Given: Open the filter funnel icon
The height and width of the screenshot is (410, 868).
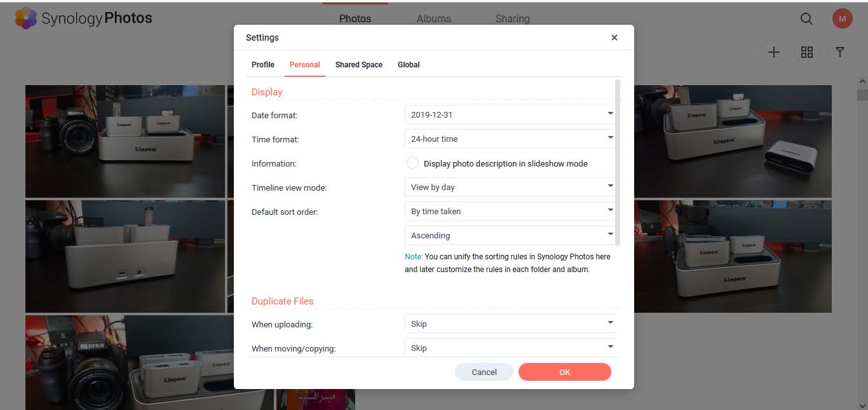Looking at the screenshot, I should tap(840, 53).
